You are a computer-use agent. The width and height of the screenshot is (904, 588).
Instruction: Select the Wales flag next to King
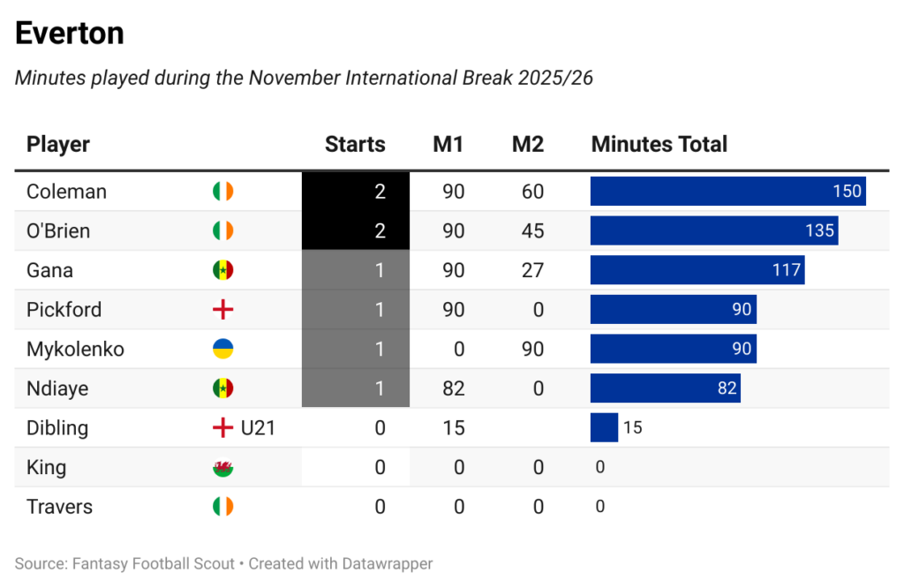click(x=222, y=468)
